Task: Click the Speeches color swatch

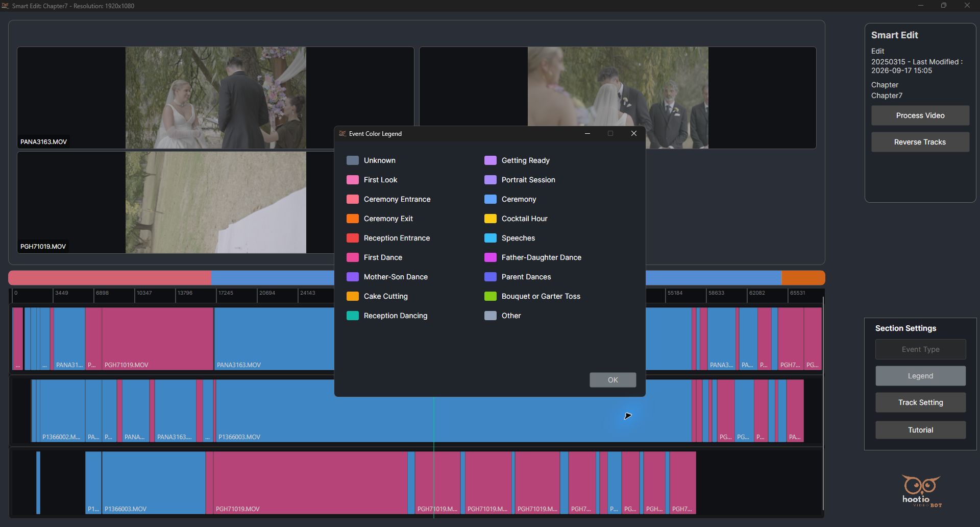Action: (x=491, y=238)
